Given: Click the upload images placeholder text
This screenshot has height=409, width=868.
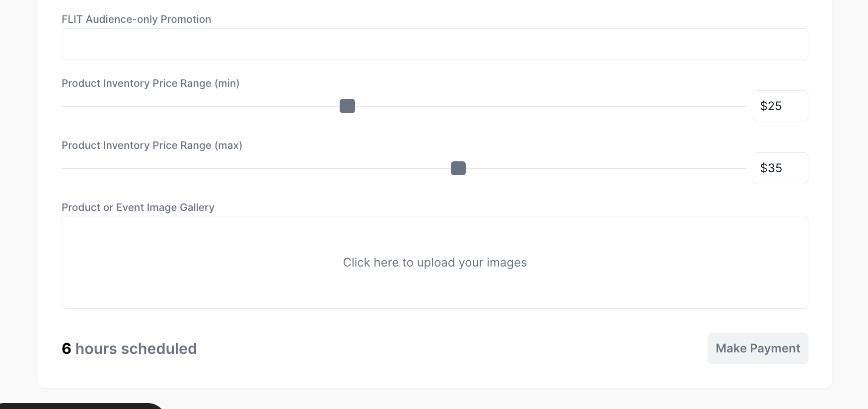Looking at the screenshot, I should coord(434,263).
